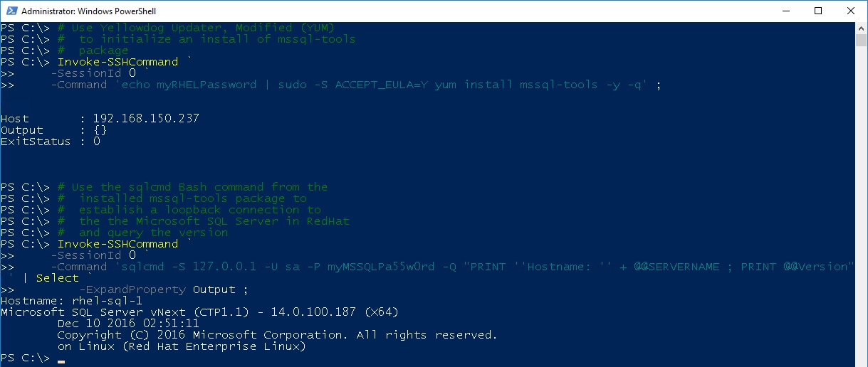Minimize the PowerShell window
The image size is (868, 367).
785,11
